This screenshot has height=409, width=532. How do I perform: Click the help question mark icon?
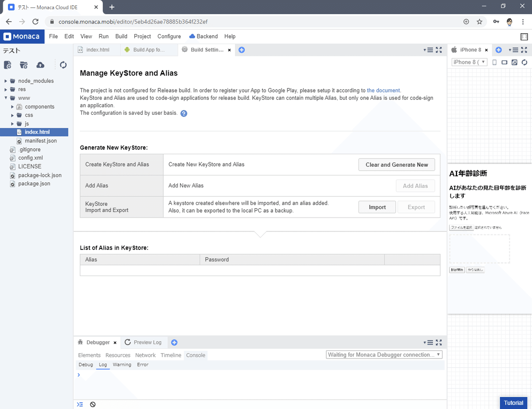pyautogui.click(x=184, y=113)
